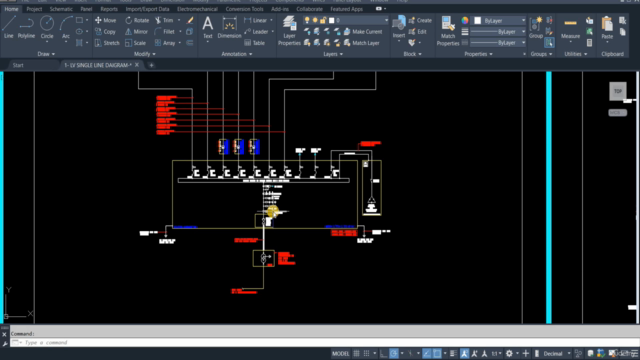Viewport: 640px width, 360px height.
Task: Add a new drawing tab with plus
Action: [151, 65]
